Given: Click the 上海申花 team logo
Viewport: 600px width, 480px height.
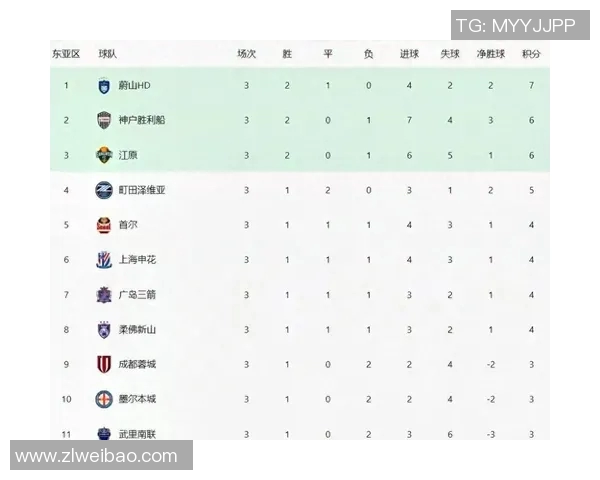Looking at the screenshot, I should (x=104, y=260).
